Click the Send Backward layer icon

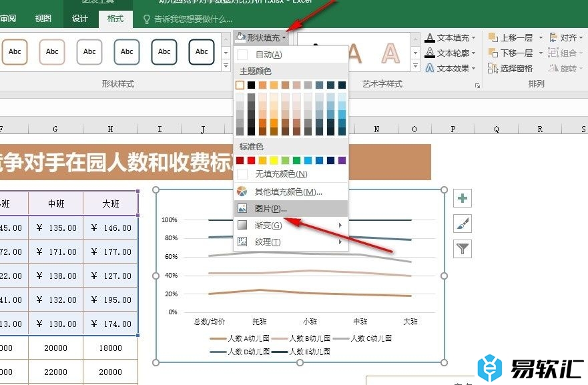[493, 53]
